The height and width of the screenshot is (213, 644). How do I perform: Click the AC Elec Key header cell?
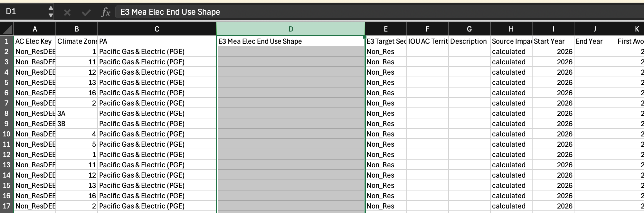pyautogui.click(x=35, y=41)
